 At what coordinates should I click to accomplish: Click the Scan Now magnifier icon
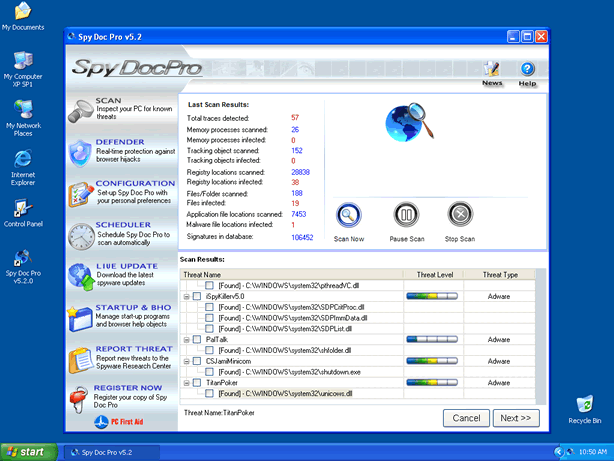pyautogui.click(x=349, y=216)
